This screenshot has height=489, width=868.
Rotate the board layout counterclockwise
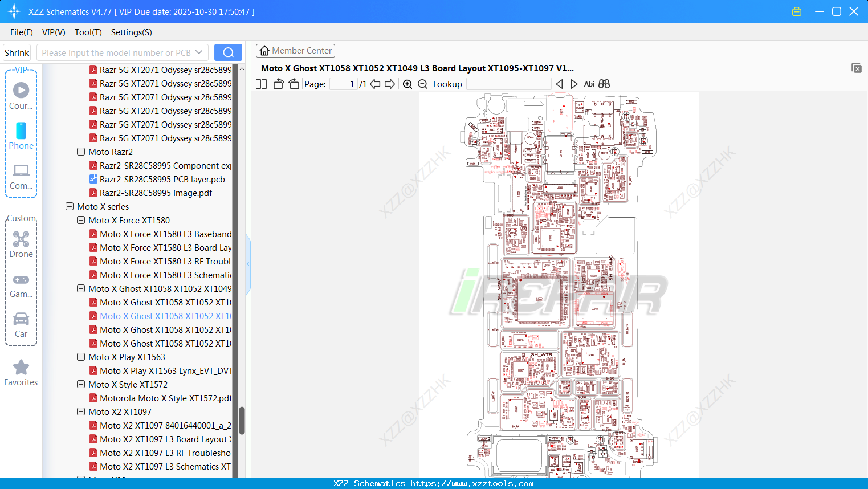[x=278, y=83]
